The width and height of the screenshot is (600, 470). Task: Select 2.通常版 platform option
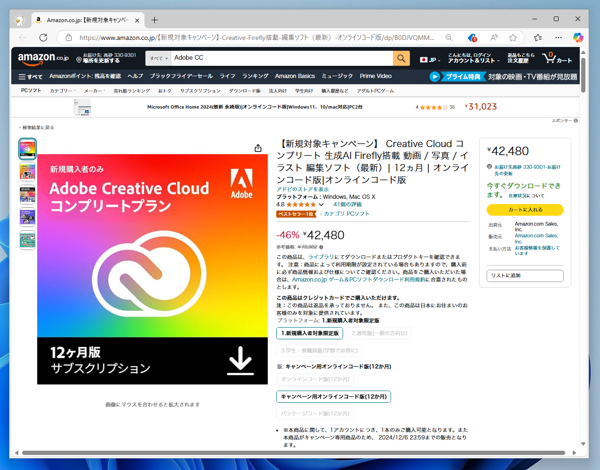pos(379,333)
